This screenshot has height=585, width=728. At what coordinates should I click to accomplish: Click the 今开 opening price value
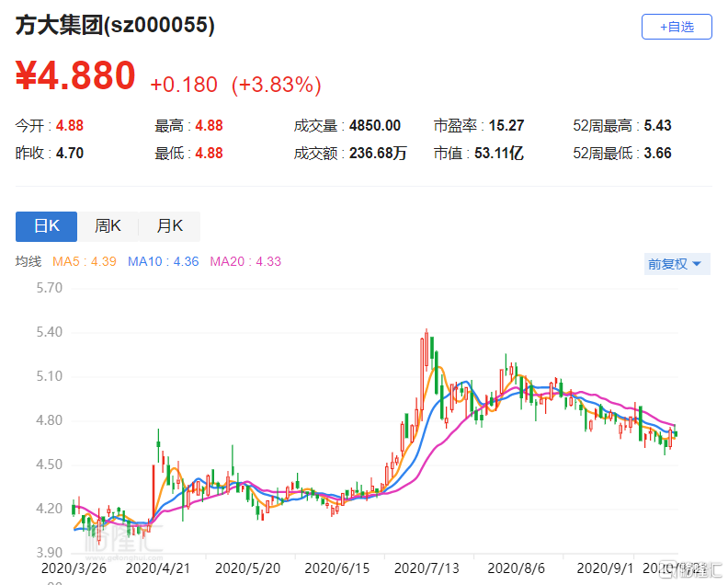coord(70,125)
